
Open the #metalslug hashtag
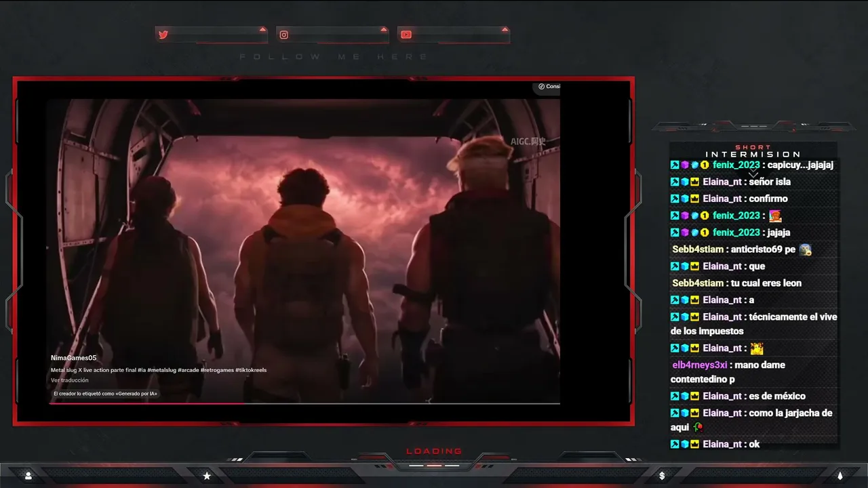click(x=162, y=370)
